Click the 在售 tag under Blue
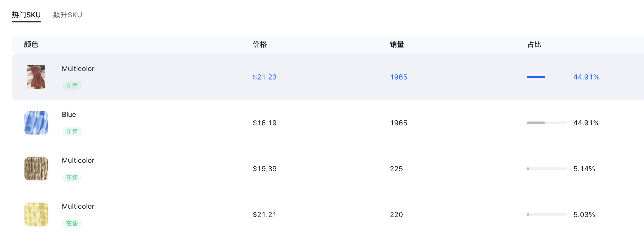 [72, 132]
